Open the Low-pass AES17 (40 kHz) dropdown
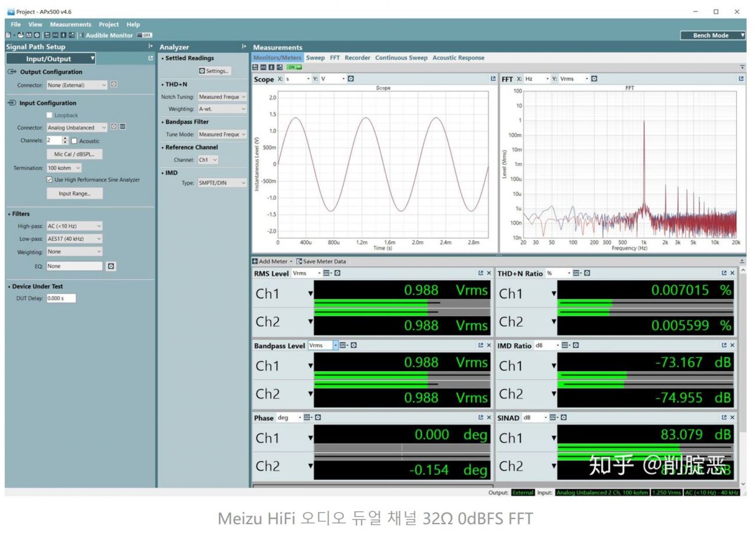Screen dimensions: 756x541 click(x=74, y=239)
